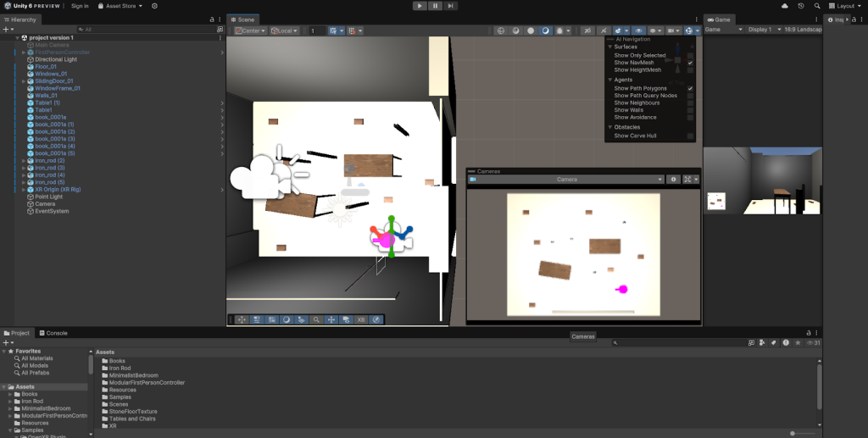This screenshot has height=438, width=868.
Task: Lock the Hierarchy panel with the padlock icon
Action: coord(212,19)
